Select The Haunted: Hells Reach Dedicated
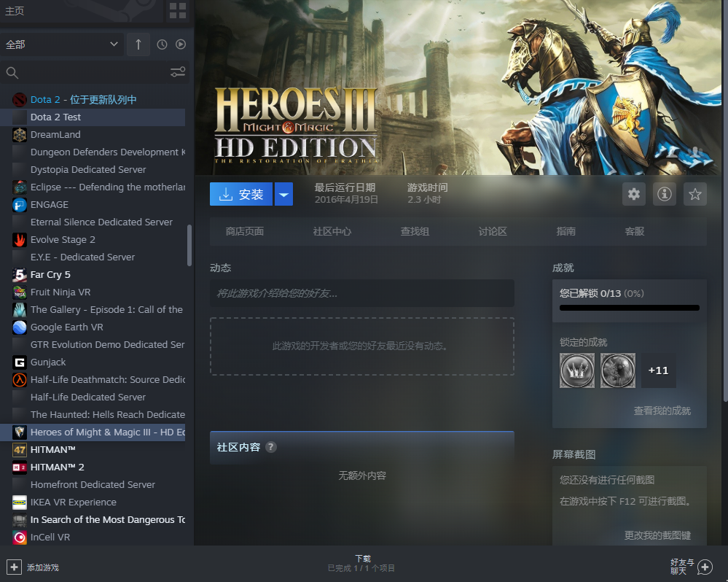The width and height of the screenshot is (728, 582). 93,415
